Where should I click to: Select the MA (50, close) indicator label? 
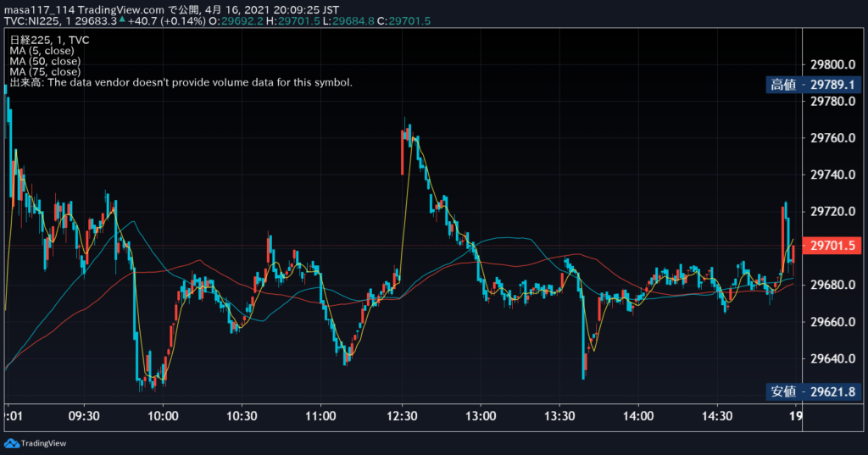click(45, 61)
